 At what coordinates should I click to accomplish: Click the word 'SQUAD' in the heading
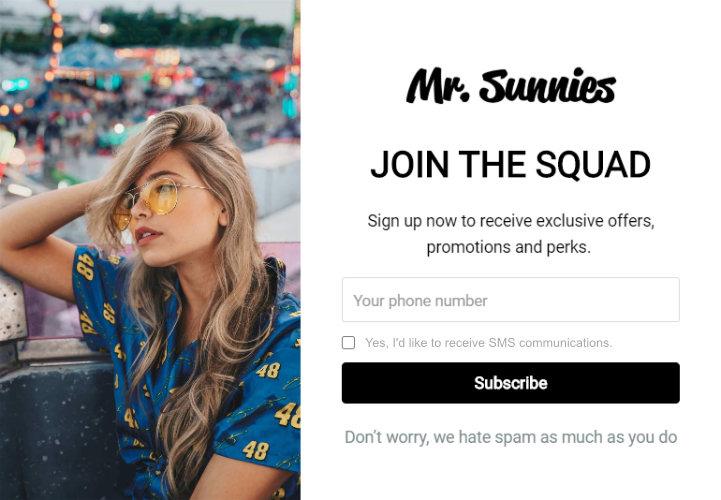(x=593, y=165)
